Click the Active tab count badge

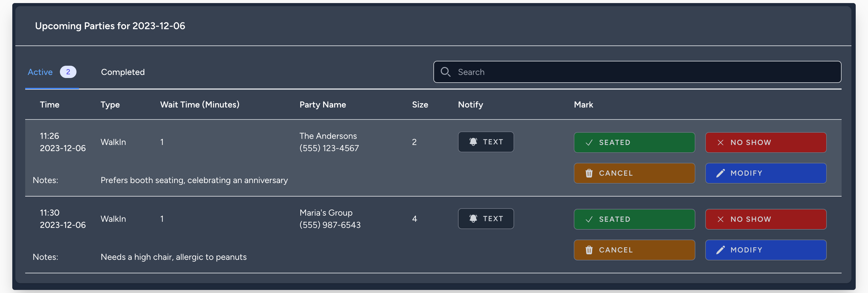(x=68, y=72)
